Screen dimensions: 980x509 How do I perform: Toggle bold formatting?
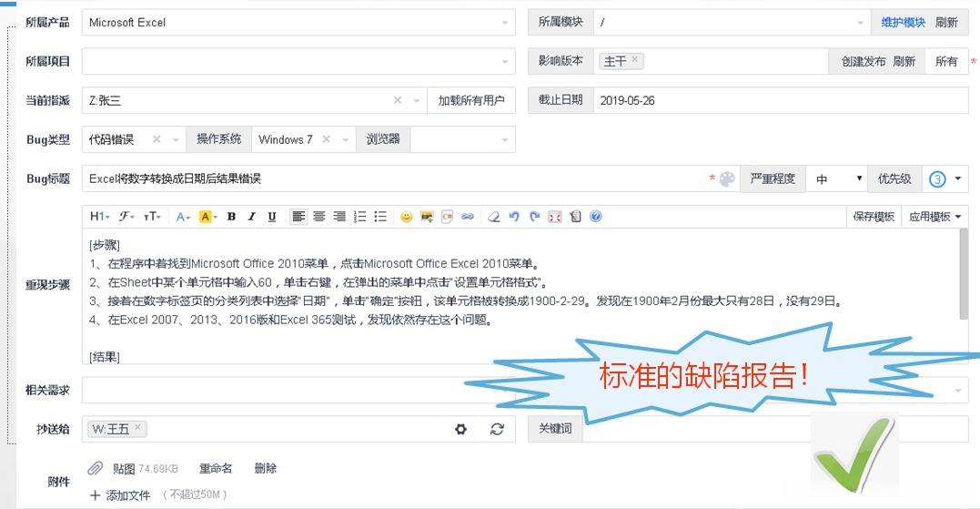pyautogui.click(x=231, y=217)
